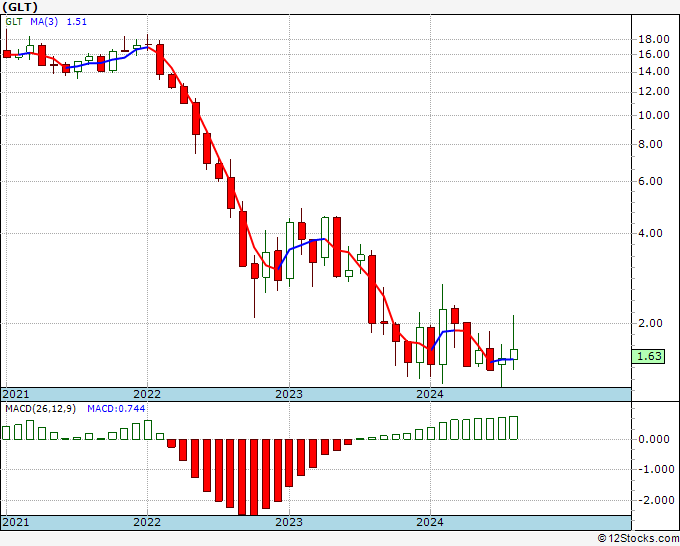Click the 12.00 price axis label

(x=654, y=92)
